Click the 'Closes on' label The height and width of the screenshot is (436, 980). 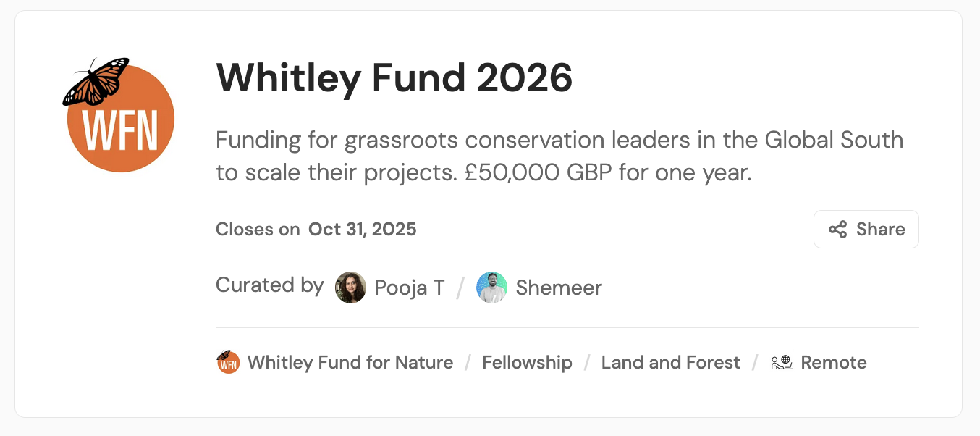point(258,230)
